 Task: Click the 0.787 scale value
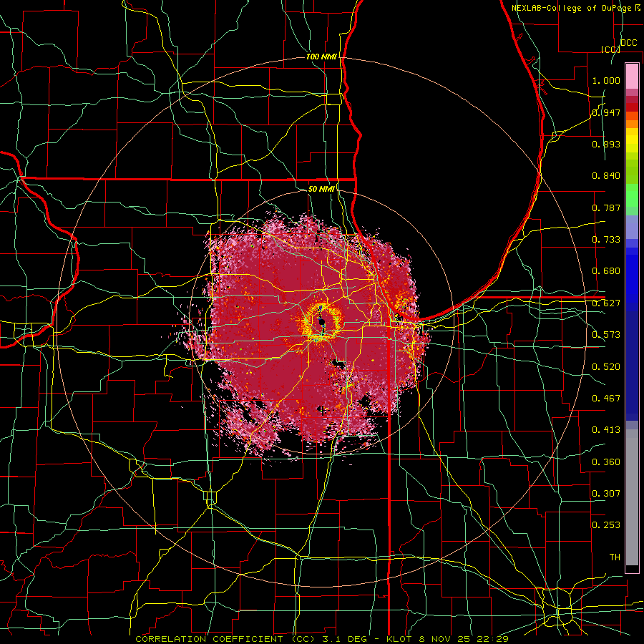(x=606, y=208)
